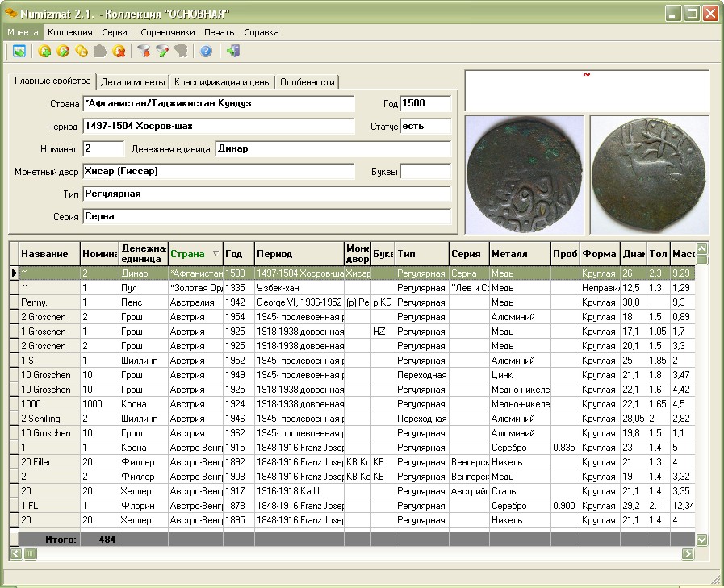
Task: Click the Страна input field
Action: pos(219,103)
